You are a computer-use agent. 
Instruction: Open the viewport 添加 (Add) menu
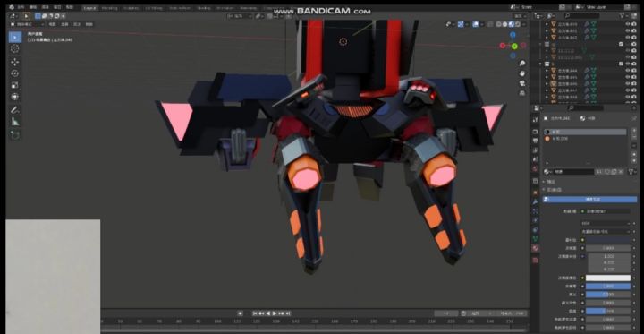click(x=77, y=24)
